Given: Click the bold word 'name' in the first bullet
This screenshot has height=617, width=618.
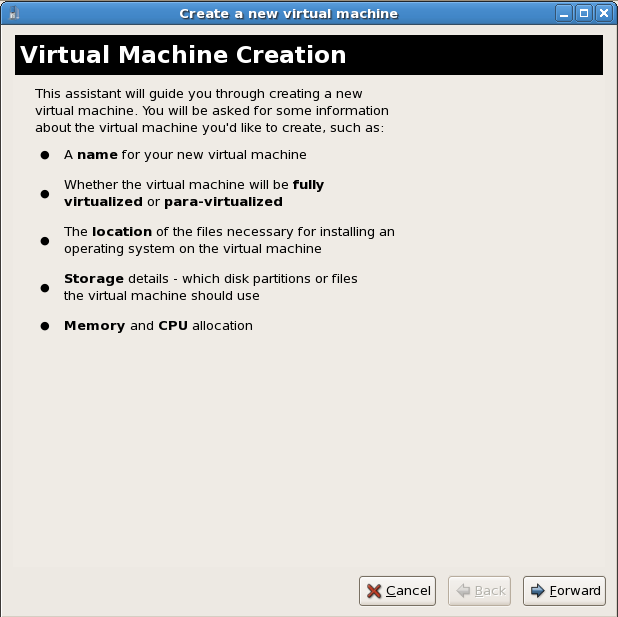Looking at the screenshot, I should click(97, 155).
